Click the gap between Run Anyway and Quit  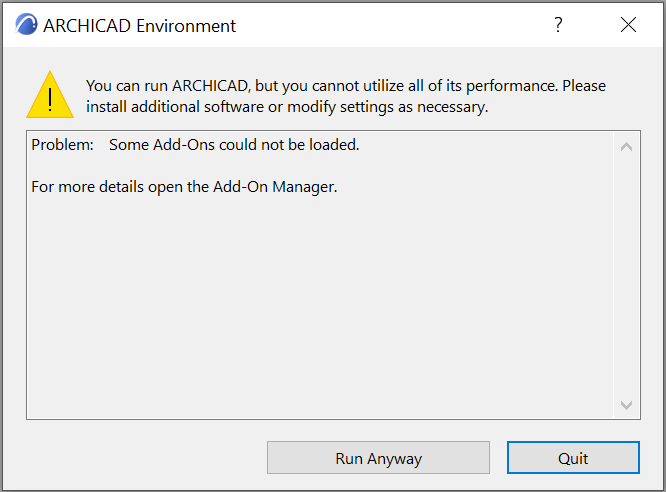498,459
